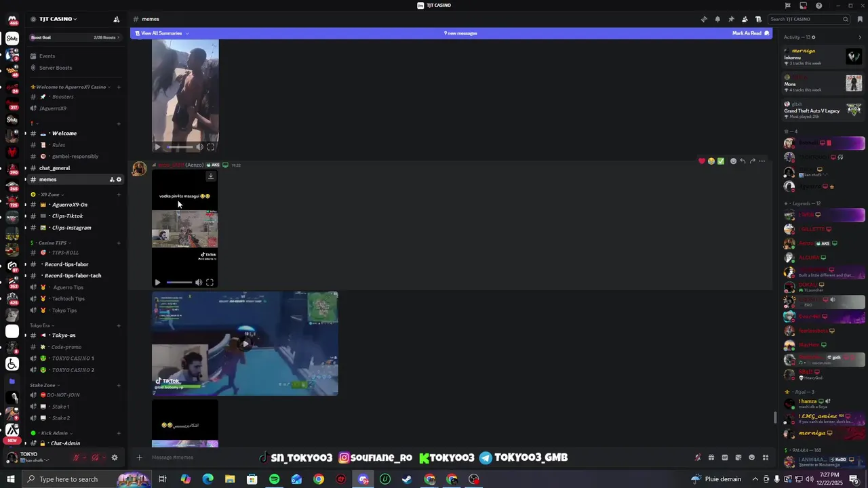Open the channel info scroll icon
The image size is (868, 488).
758,19
